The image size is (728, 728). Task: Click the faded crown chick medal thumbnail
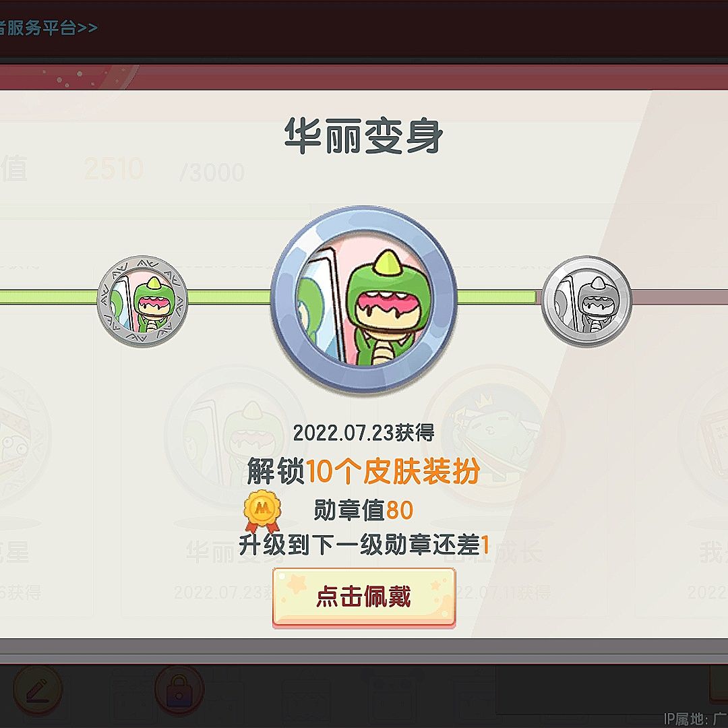pos(495,436)
